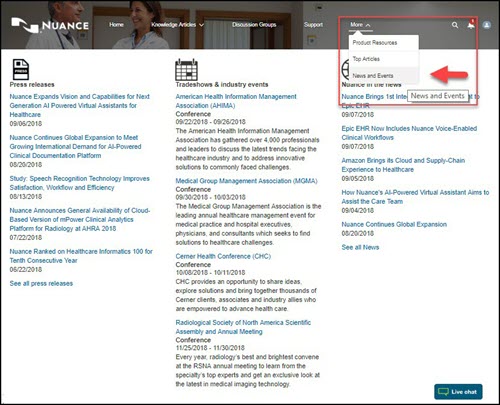Open the search magnifier icon

[x=455, y=25]
